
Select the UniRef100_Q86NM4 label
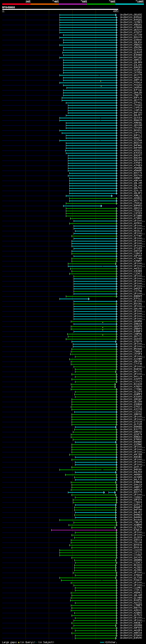pos(131,560)
